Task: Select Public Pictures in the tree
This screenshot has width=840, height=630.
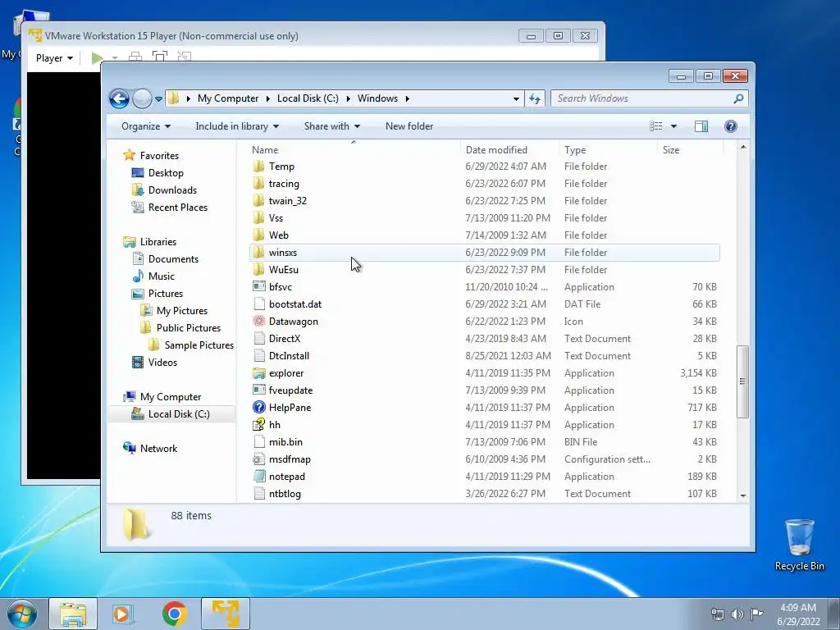Action: click(x=188, y=328)
